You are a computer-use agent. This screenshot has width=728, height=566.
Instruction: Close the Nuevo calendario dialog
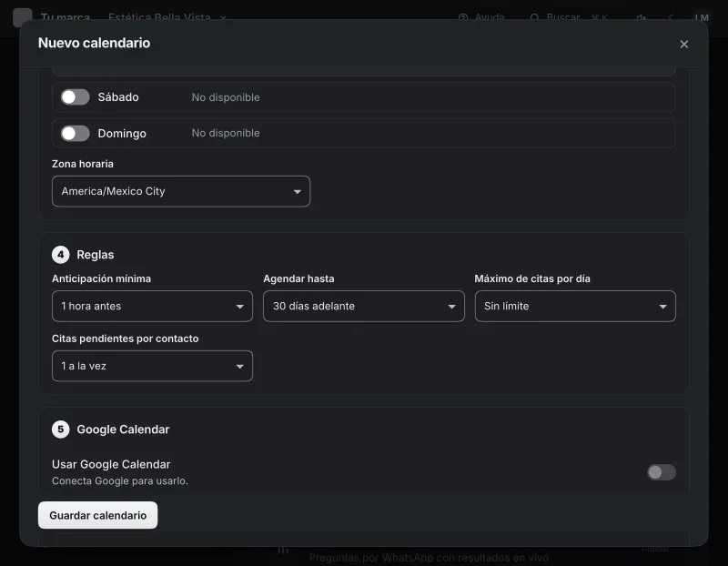click(683, 44)
